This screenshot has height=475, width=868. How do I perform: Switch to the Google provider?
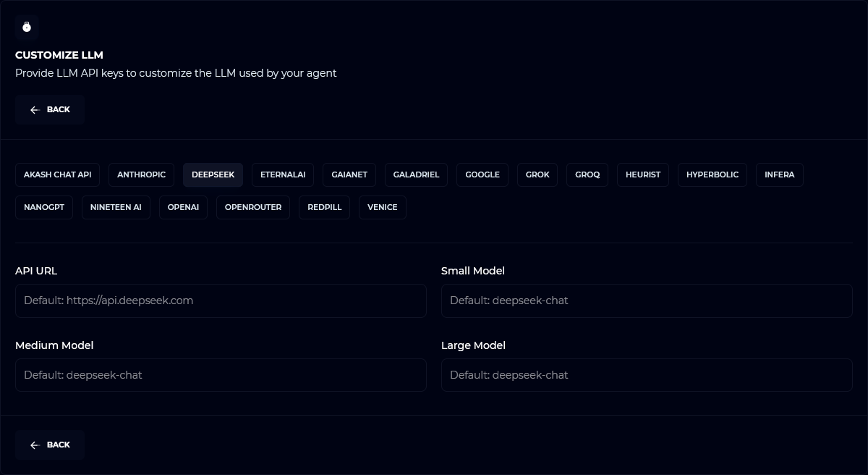pos(482,175)
